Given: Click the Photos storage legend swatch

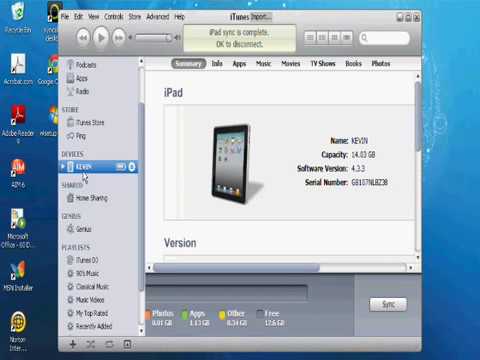Looking at the screenshot, I should click(148, 314).
